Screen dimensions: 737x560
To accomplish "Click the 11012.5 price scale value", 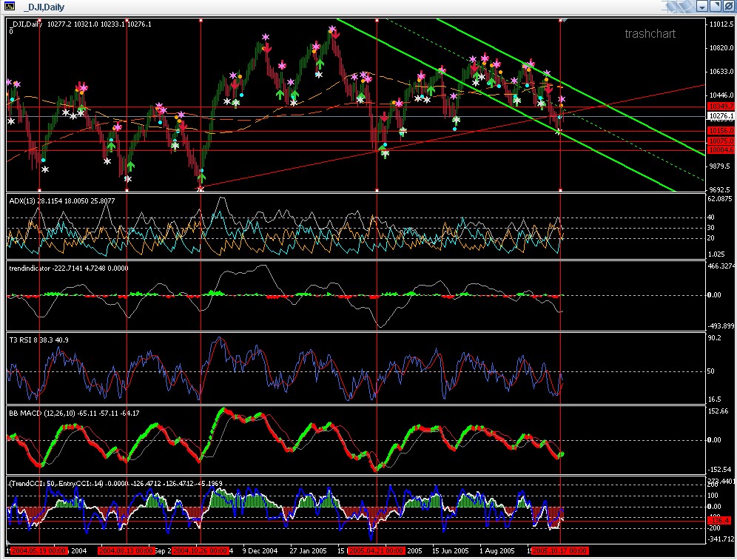I will click(721, 24).
